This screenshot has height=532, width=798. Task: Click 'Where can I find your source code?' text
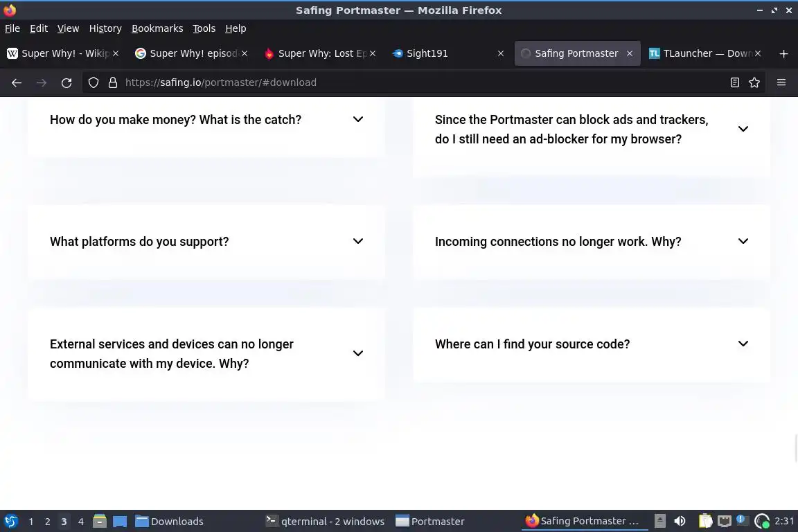[x=532, y=344]
